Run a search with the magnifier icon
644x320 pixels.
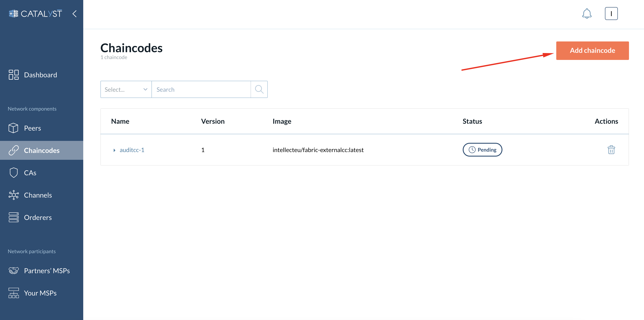pos(259,89)
